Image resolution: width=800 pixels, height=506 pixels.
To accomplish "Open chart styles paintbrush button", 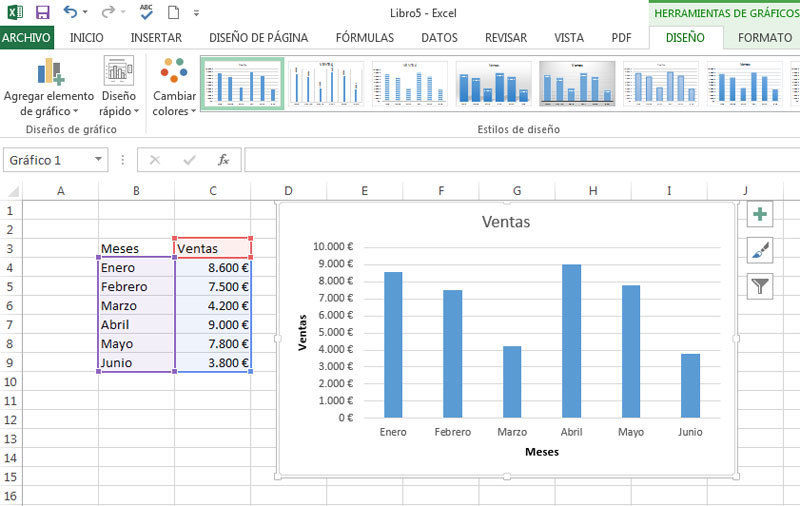I will [x=760, y=250].
